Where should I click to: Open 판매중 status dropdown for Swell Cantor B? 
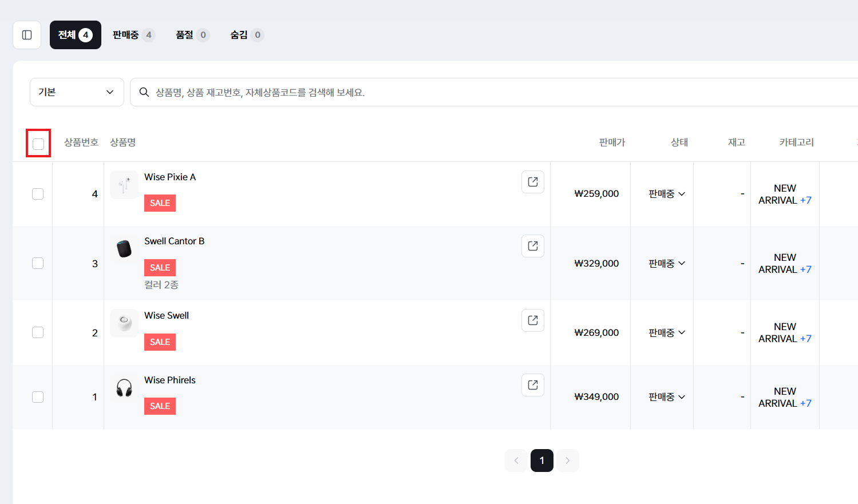pos(667,264)
